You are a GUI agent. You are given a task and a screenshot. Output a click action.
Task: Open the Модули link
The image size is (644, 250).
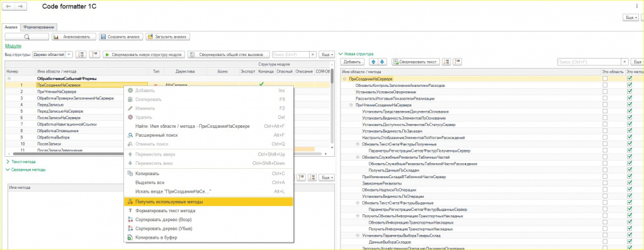point(13,46)
